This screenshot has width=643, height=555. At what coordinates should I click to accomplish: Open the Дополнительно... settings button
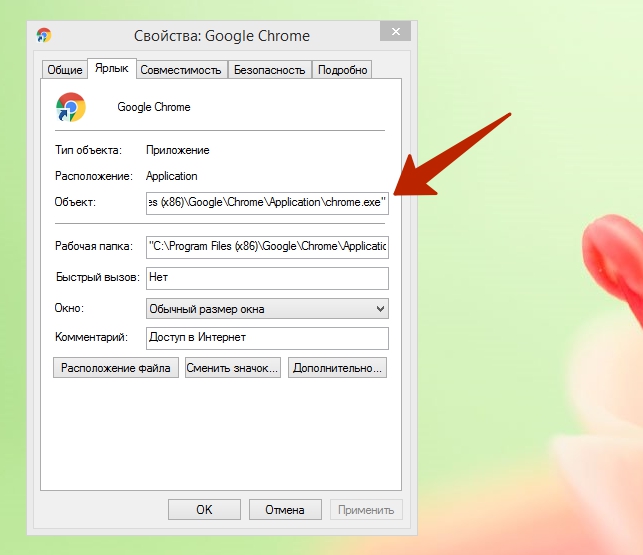pyautogui.click(x=337, y=368)
